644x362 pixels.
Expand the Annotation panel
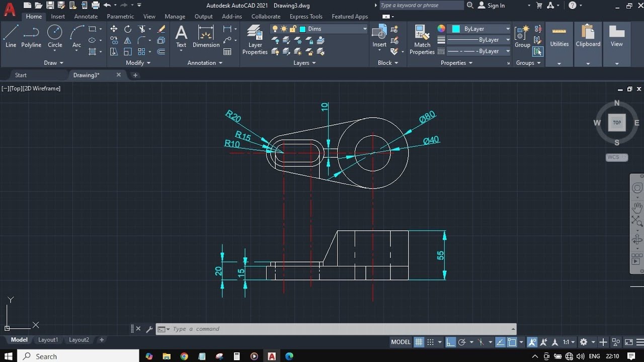tap(205, 63)
